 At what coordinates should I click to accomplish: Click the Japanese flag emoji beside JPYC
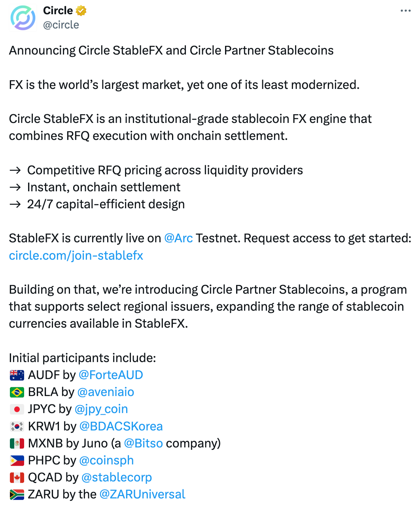pos(17,409)
